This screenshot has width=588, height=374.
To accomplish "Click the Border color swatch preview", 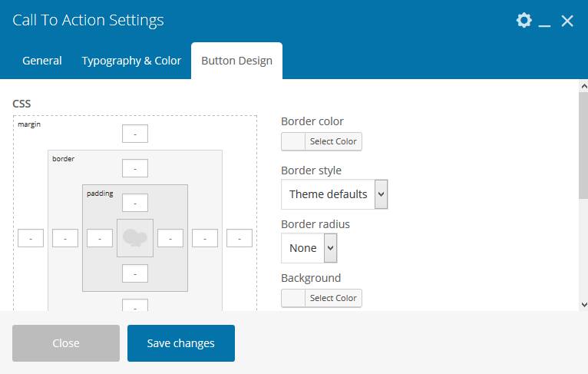I will [293, 141].
